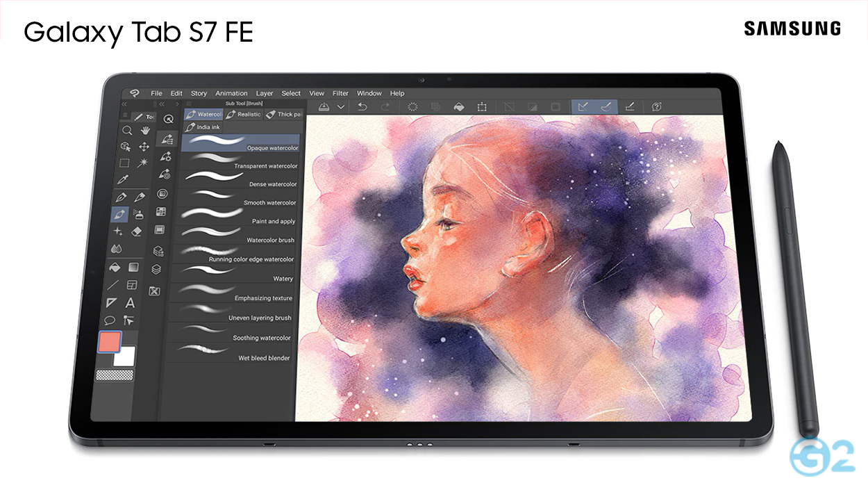Open the Sub Tool panel hamburger menu

pos(189,103)
